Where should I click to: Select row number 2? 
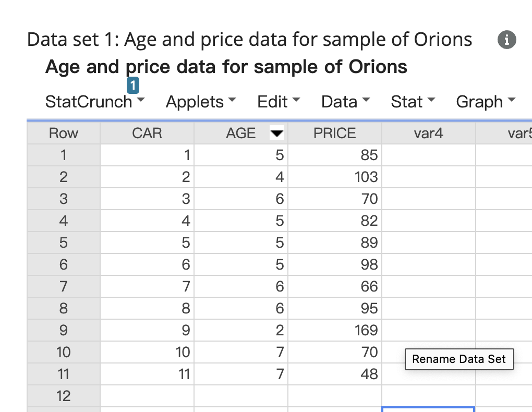(x=64, y=177)
